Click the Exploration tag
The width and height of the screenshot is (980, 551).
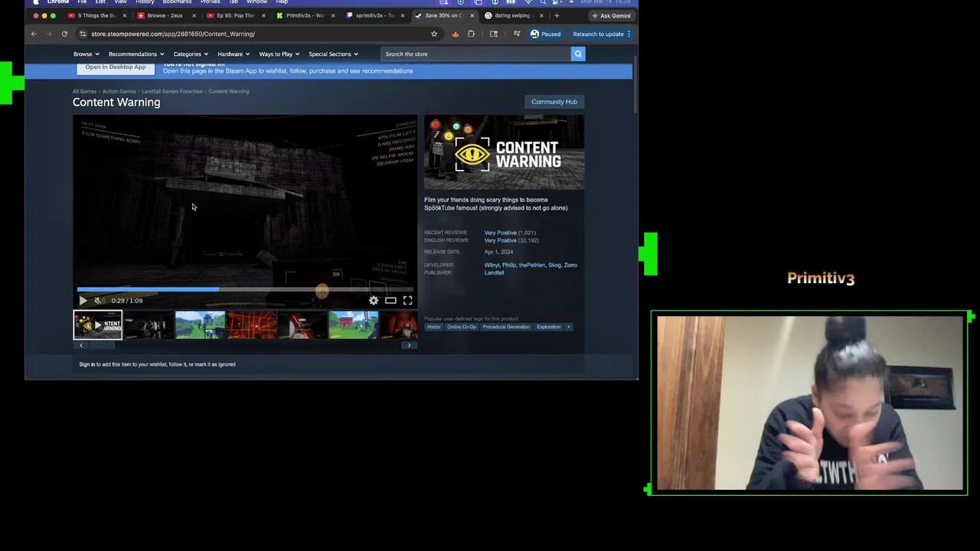point(548,327)
